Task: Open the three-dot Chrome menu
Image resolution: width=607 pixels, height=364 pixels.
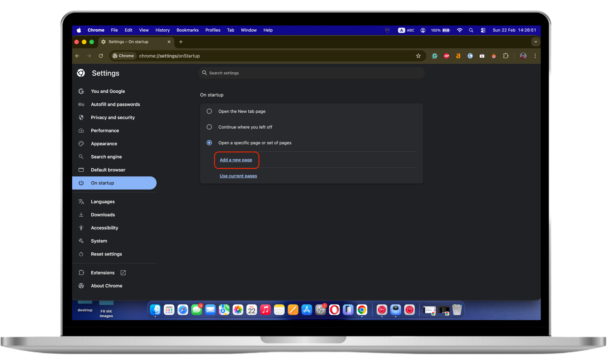Action: (535, 56)
